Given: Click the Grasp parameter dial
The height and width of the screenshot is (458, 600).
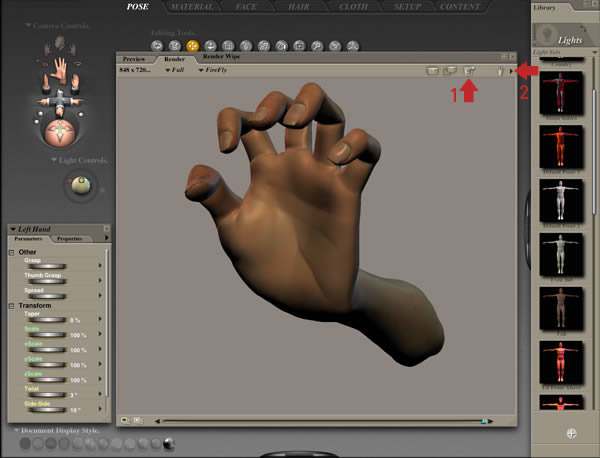Looking at the screenshot, I should (47, 266).
